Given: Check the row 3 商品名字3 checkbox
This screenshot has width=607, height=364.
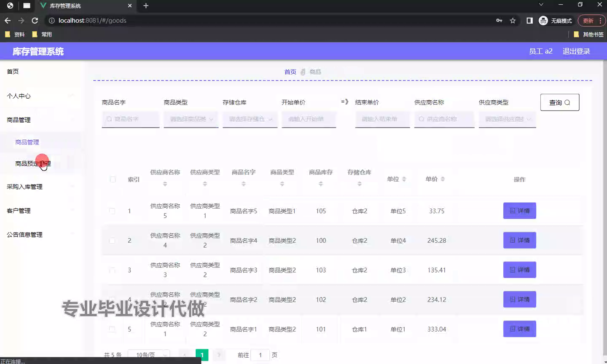Looking at the screenshot, I should point(112,270).
